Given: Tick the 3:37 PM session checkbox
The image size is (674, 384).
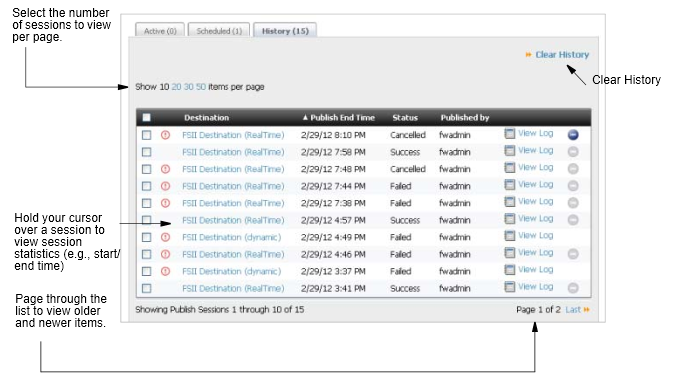Looking at the screenshot, I should point(147,271).
